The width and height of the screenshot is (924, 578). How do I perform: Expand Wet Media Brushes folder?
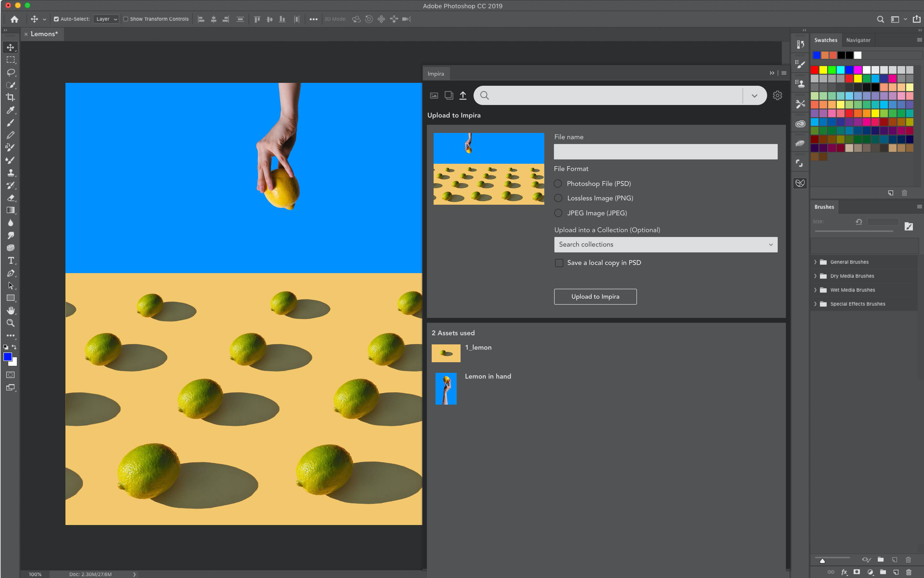[815, 290]
